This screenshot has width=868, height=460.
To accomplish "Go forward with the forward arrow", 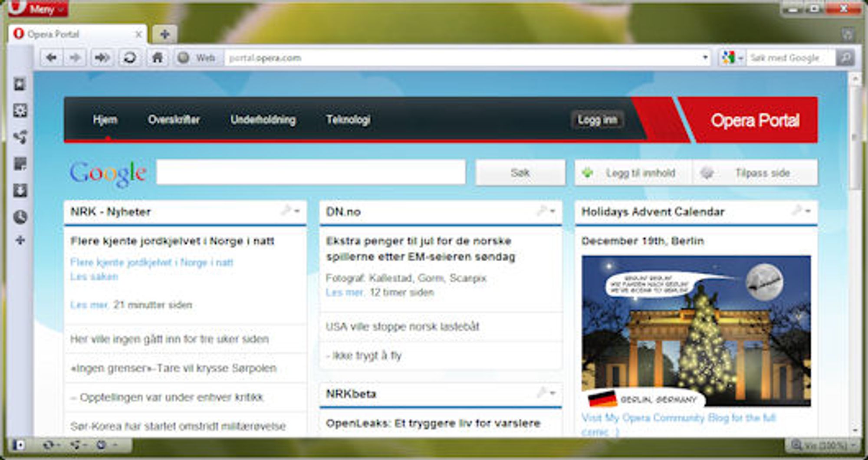I will [x=75, y=58].
